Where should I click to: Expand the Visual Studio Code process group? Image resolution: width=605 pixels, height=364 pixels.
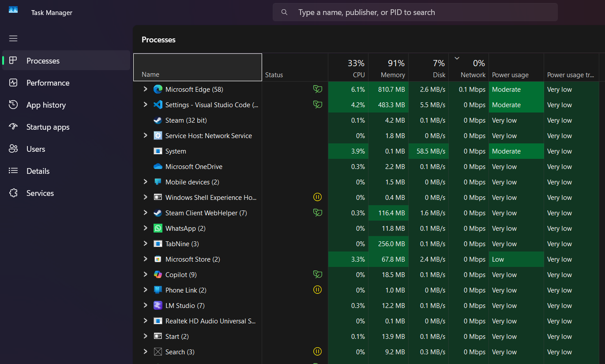(x=145, y=105)
